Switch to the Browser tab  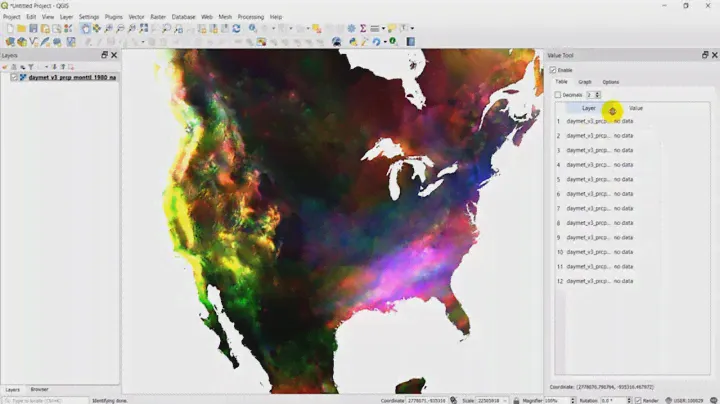[x=39, y=389]
